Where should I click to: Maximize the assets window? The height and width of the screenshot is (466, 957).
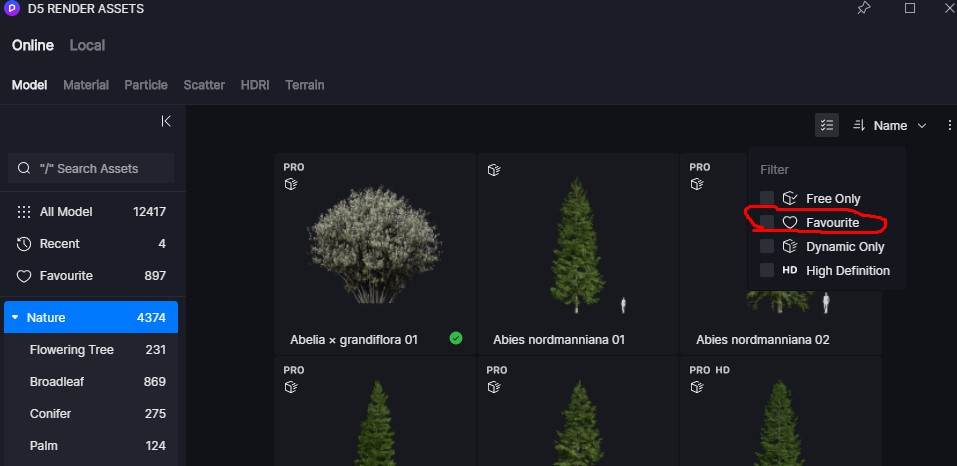click(910, 8)
